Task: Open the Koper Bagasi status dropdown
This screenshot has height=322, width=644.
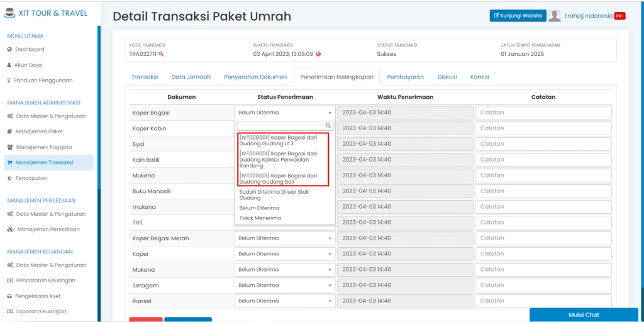Action: pyautogui.click(x=285, y=113)
